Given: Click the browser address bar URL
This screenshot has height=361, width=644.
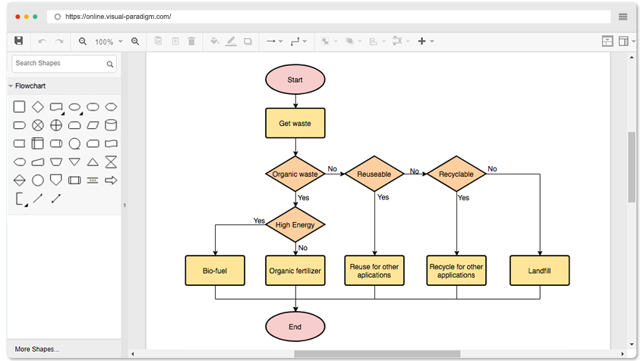Looking at the screenshot, I should (x=118, y=17).
